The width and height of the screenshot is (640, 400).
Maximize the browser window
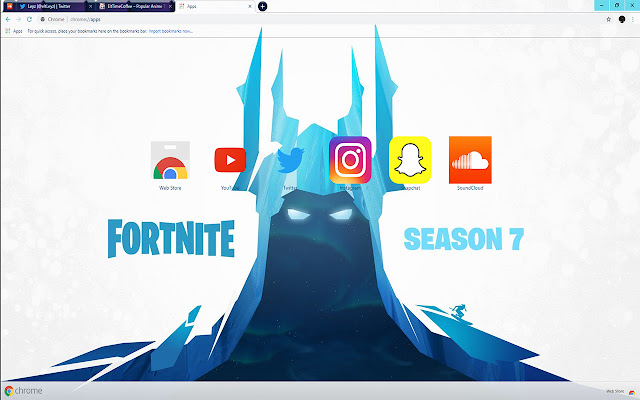pyautogui.click(x=617, y=5)
